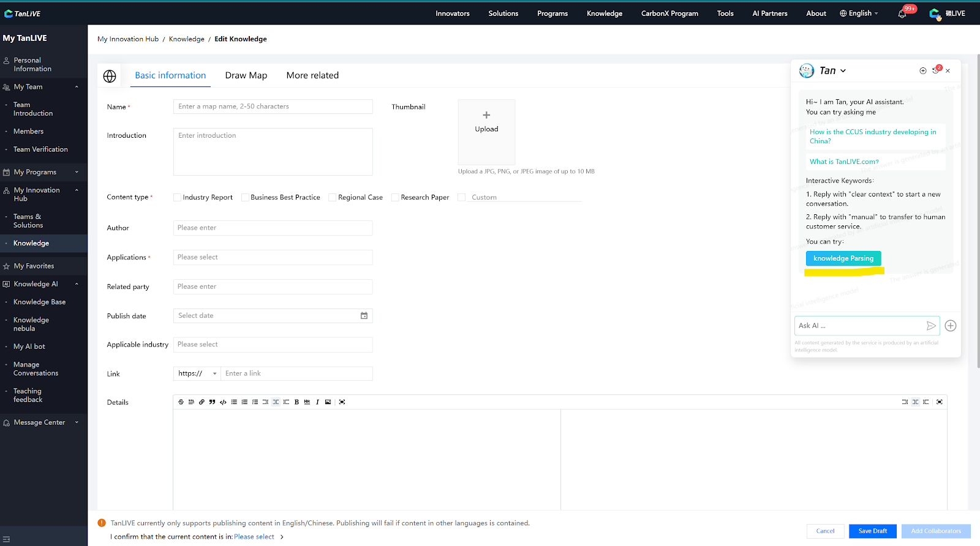Screen dimensions: 980x546
Task: Toggle bold formatting in Details editor
Action: coord(296,402)
